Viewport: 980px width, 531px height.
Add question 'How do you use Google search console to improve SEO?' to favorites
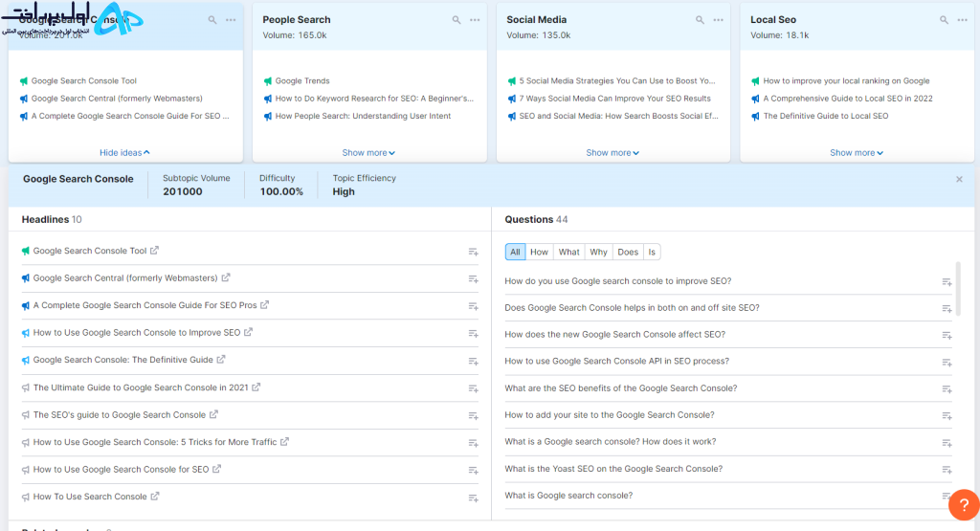(x=947, y=282)
